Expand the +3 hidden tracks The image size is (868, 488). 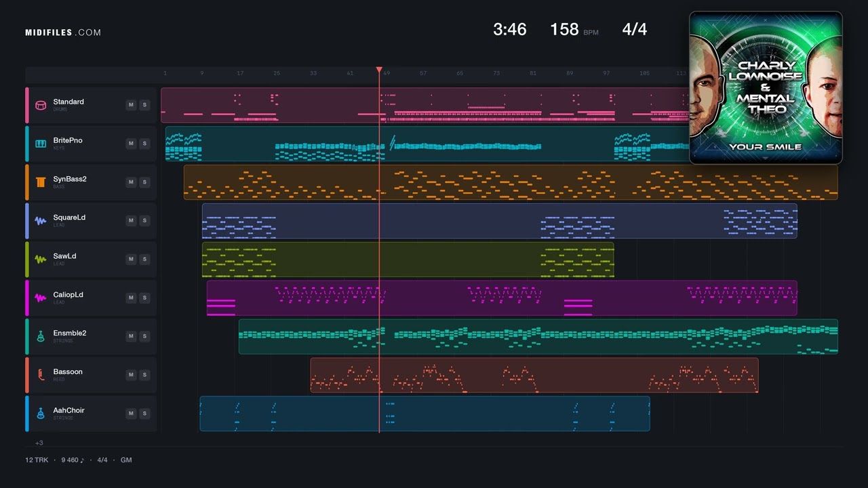[x=39, y=443]
